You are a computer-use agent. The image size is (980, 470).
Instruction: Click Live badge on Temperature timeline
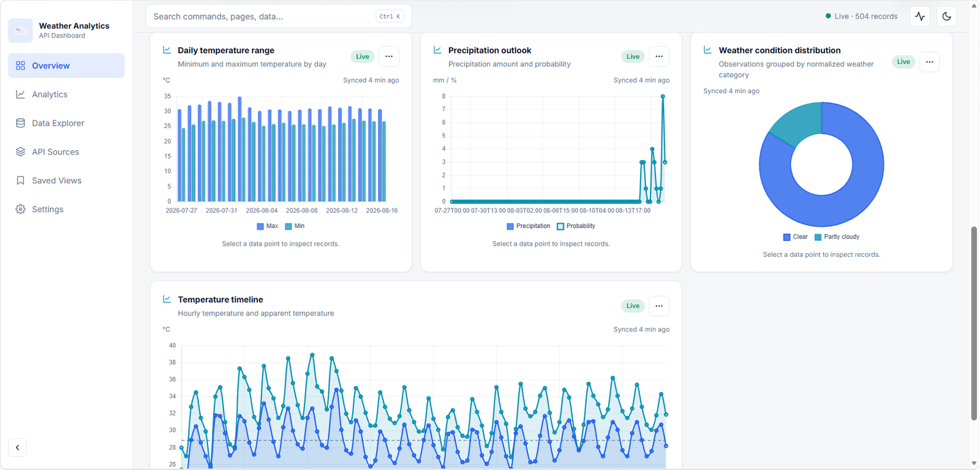(633, 306)
